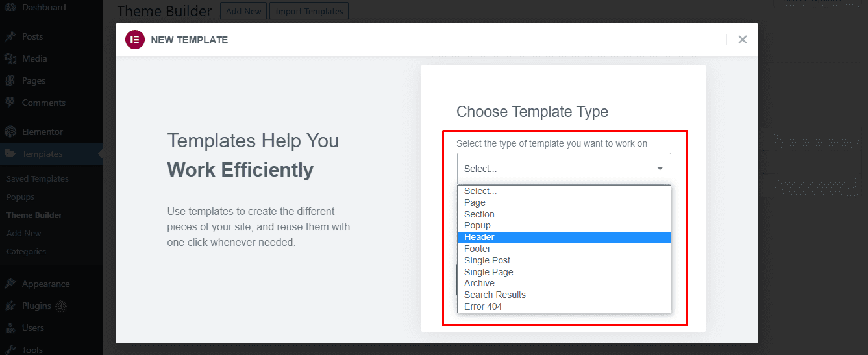The image size is (868, 355).
Task: Choose Footer template type
Action: pyautogui.click(x=564, y=249)
